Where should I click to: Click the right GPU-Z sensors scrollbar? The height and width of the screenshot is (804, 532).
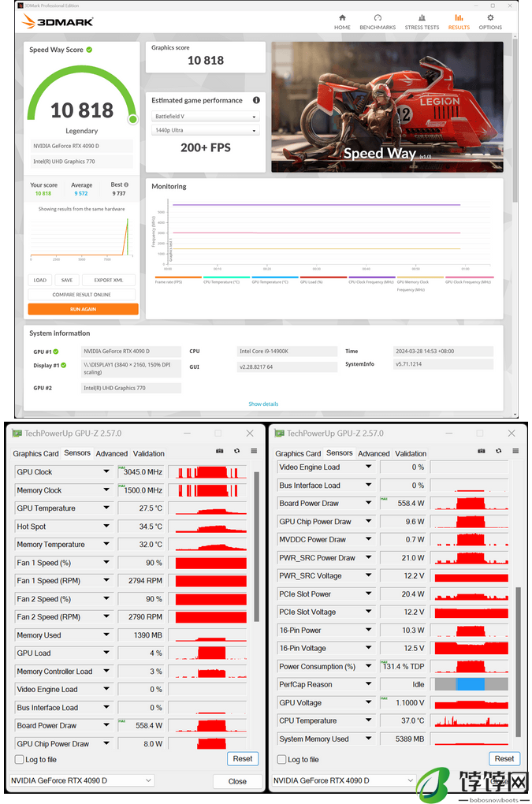518,661
